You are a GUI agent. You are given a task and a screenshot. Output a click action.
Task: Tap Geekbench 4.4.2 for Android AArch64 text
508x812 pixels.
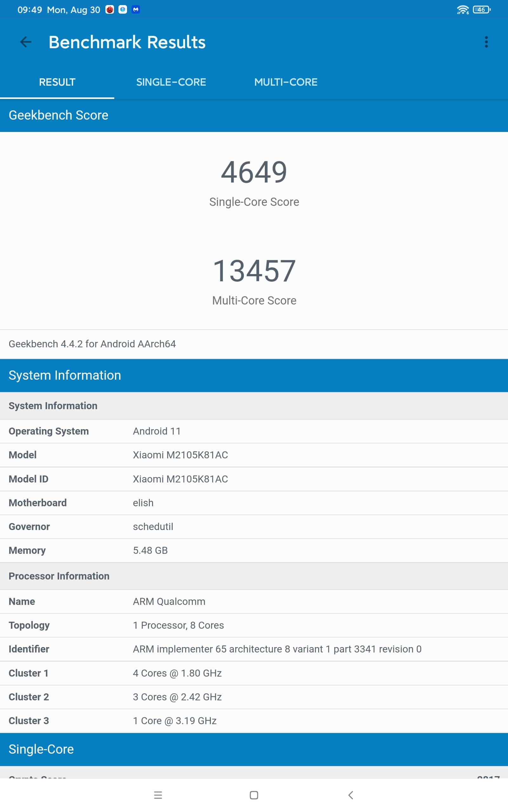point(92,344)
